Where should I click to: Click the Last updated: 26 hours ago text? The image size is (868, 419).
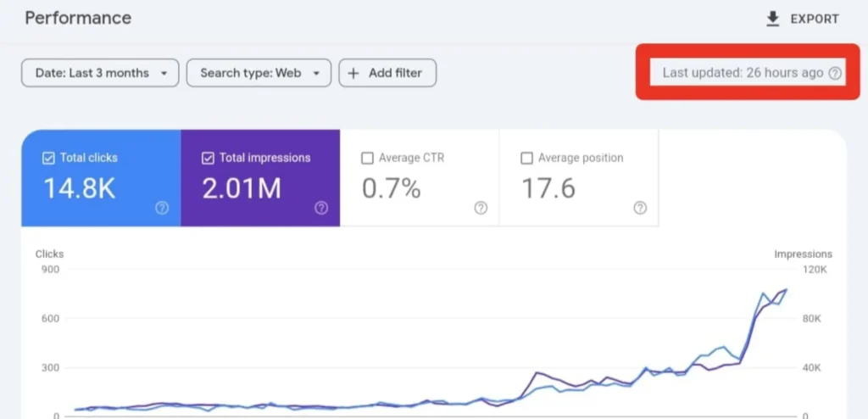pyautogui.click(x=743, y=73)
